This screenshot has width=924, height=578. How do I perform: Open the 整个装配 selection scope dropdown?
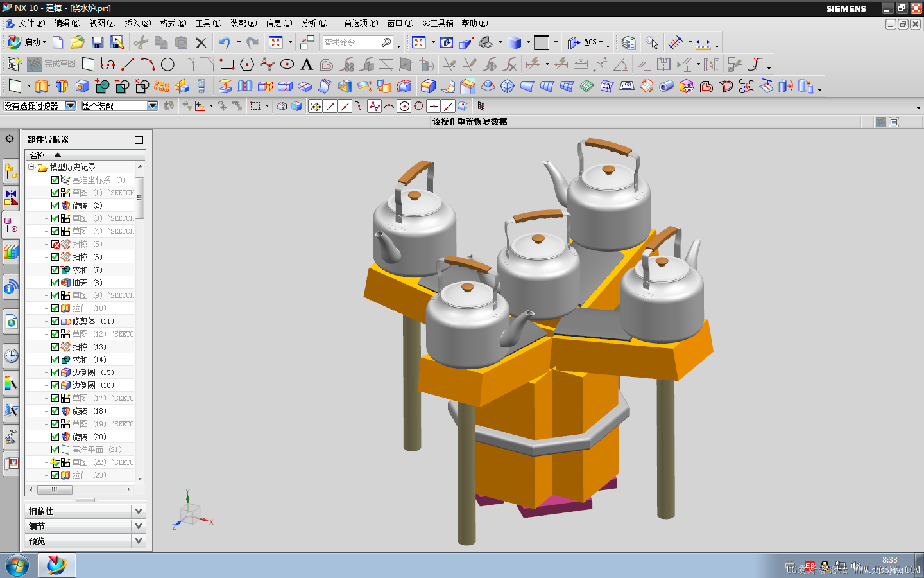pos(153,106)
